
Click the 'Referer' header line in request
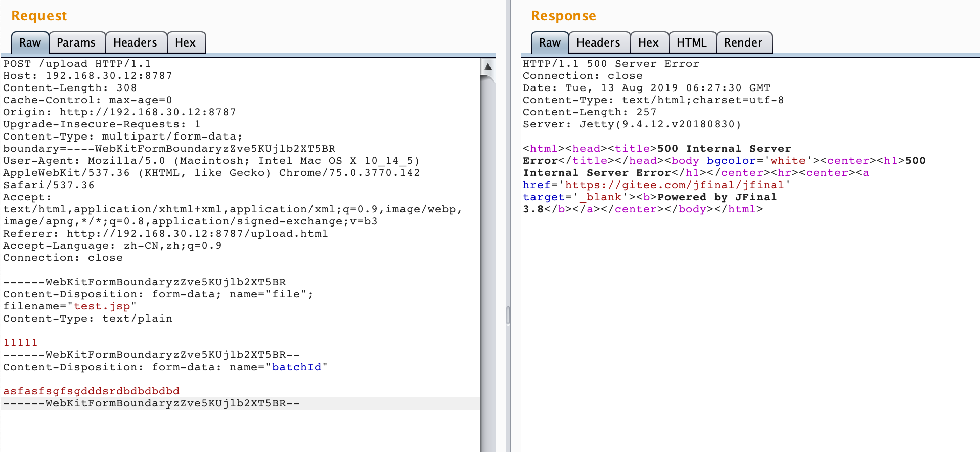click(x=165, y=234)
